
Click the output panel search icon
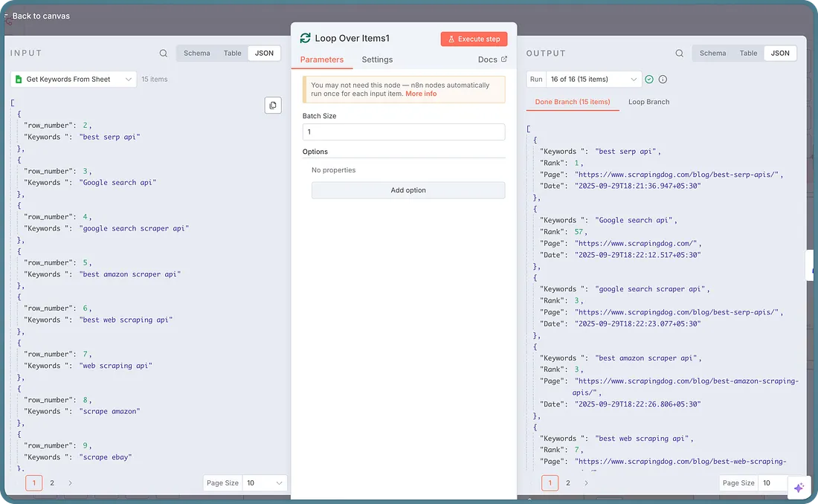[679, 54]
